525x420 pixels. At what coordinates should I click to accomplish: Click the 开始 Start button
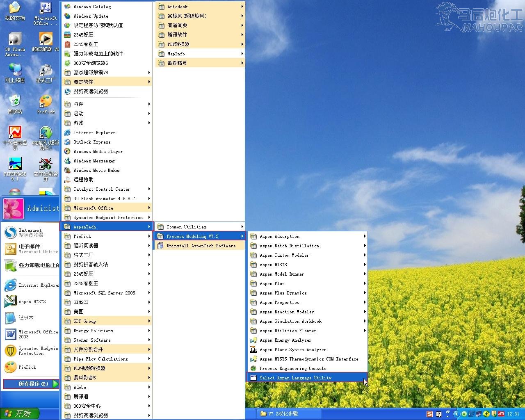[x=20, y=413]
